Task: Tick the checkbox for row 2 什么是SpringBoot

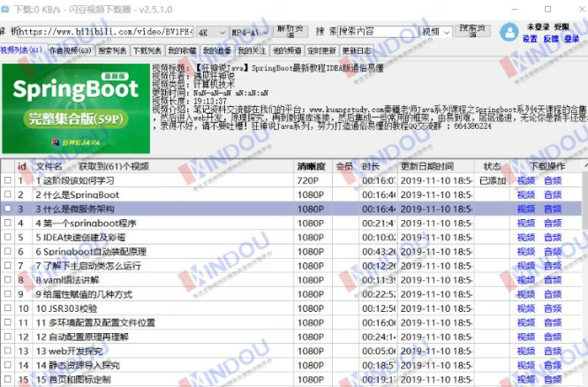Action: pyautogui.click(x=7, y=194)
